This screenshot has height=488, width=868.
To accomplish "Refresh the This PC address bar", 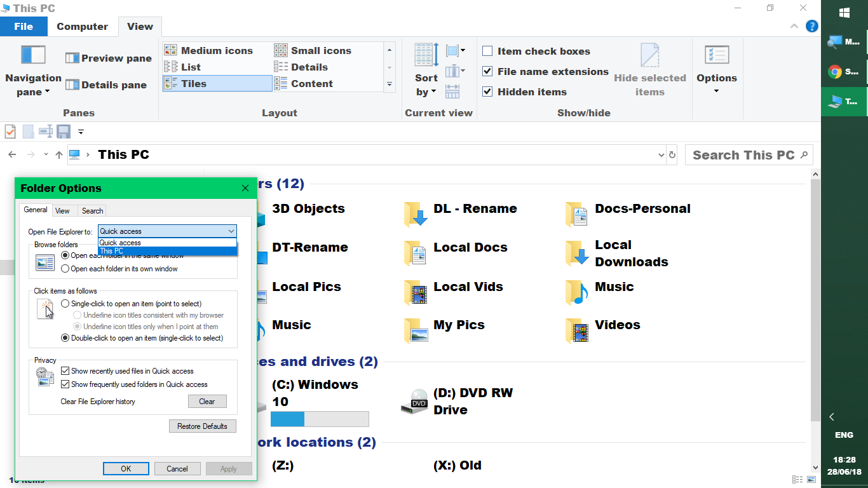I will click(x=672, y=154).
